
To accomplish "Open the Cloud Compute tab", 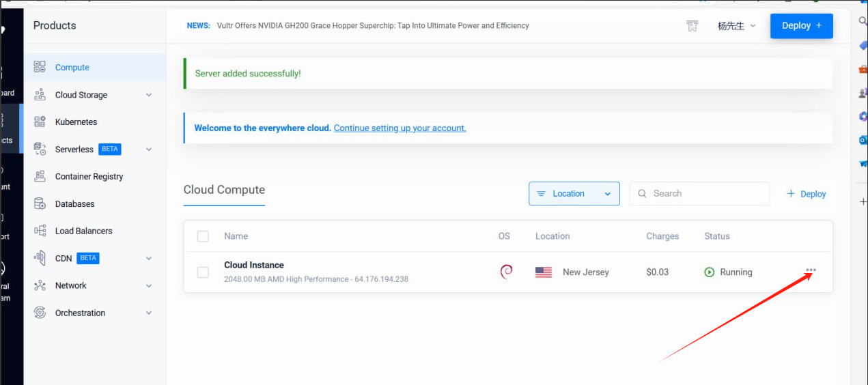I will pyautogui.click(x=224, y=190).
